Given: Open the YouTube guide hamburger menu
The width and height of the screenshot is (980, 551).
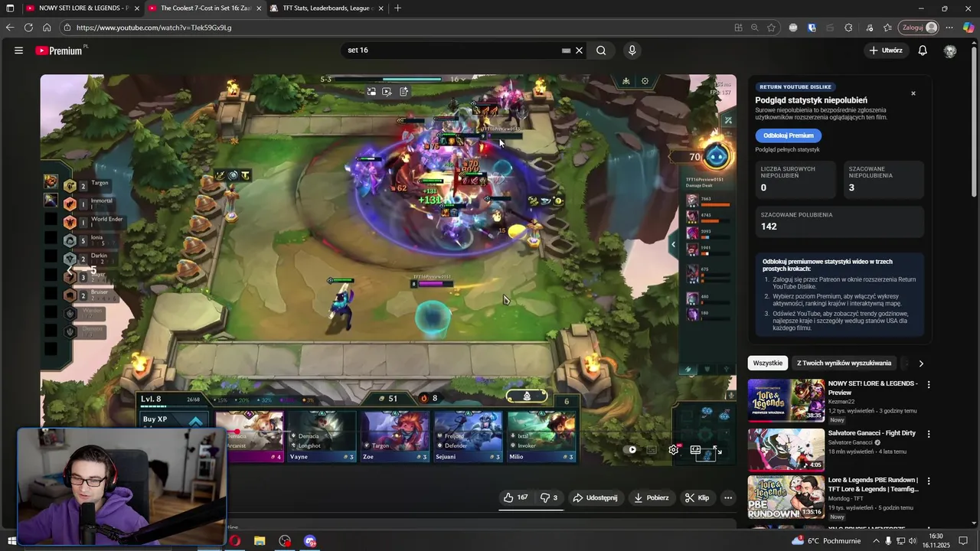Looking at the screenshot, I should [18, 51].
